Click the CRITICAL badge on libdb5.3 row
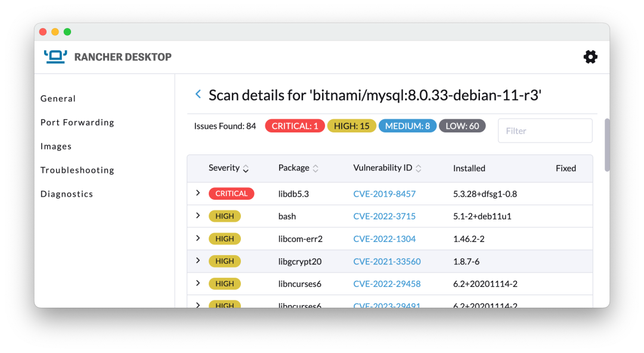644x353 pixels. (x=231, y=193)
